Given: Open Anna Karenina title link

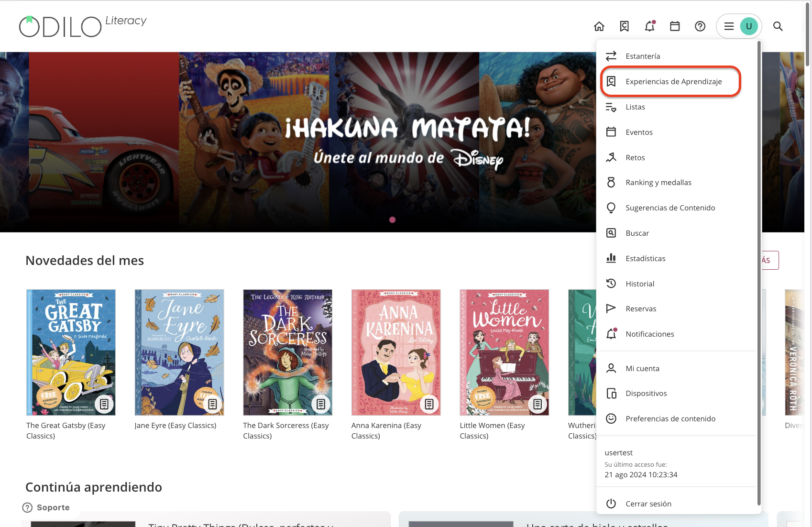Looking at the screenshot, I should 386,430.
